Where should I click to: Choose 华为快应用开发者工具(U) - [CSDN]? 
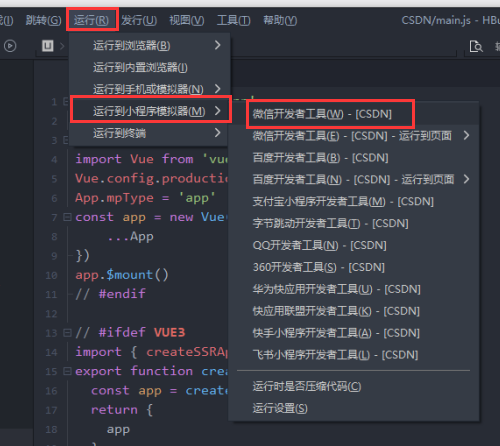tap(355, 289)
